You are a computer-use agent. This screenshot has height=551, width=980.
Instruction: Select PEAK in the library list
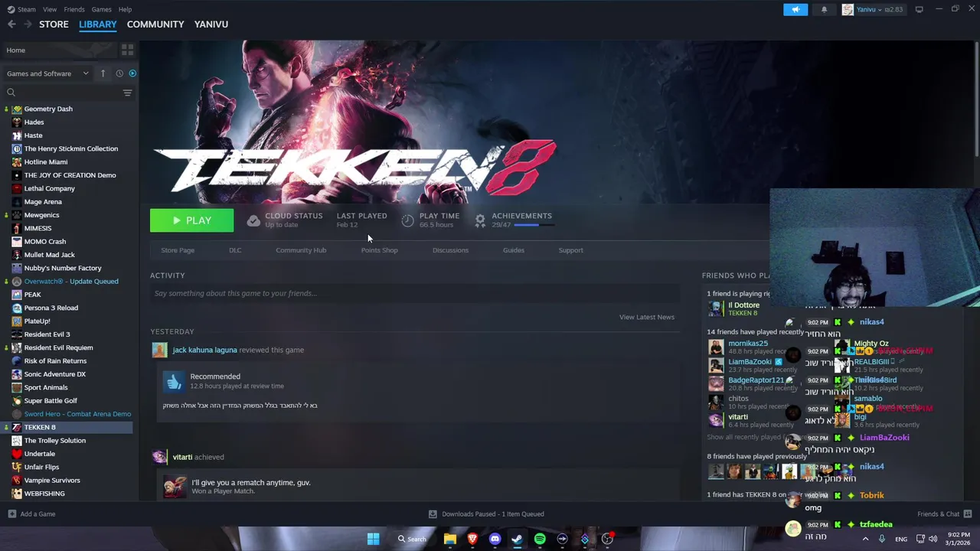point(32,295)
